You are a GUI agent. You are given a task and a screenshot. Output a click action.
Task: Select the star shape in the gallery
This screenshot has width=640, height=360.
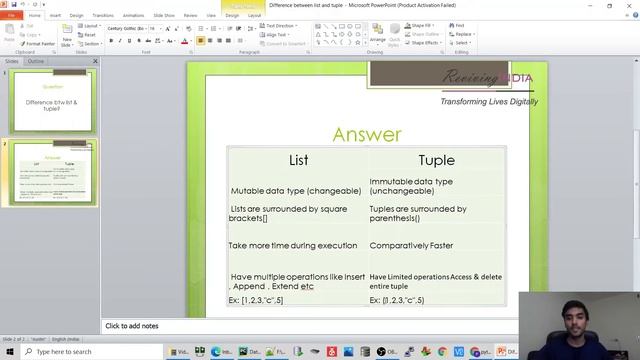click(358, 42)
